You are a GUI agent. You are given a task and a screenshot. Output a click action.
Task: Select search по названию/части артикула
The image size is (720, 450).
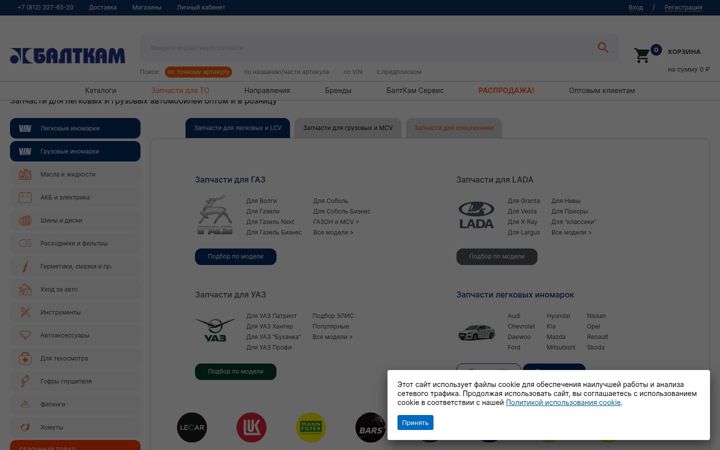286,72
